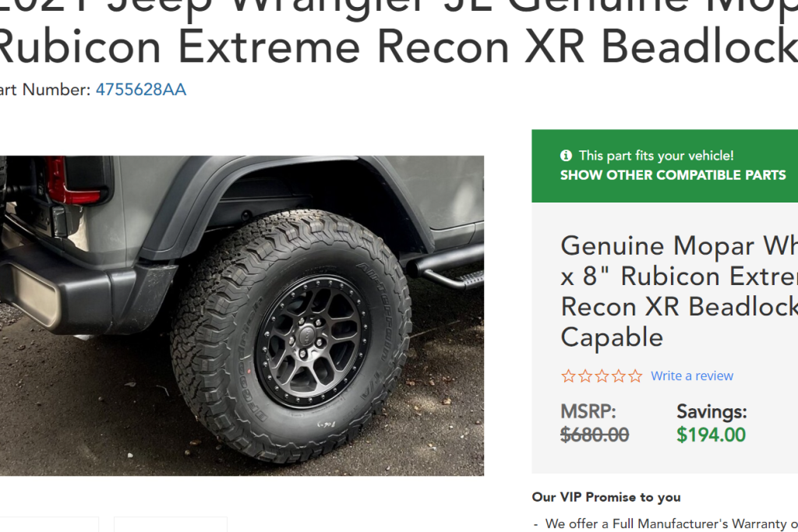Click the Full Manufacturer's Warranty line
This screenshot has height=532, width=798.
(x=666, y=524)
